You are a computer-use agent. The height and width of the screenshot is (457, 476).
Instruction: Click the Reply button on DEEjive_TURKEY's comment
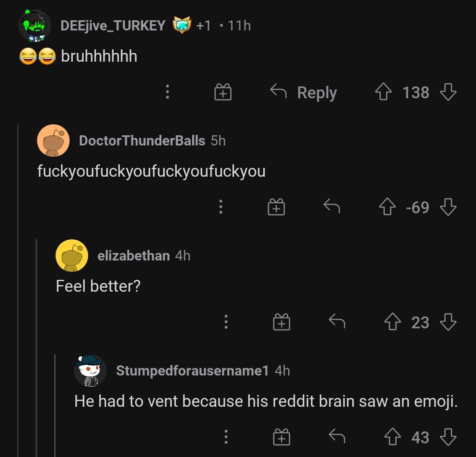(x=316, y=92)
